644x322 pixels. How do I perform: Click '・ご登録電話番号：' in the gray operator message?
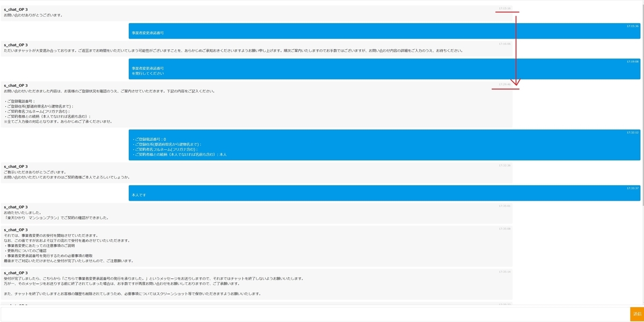(19, 101)
